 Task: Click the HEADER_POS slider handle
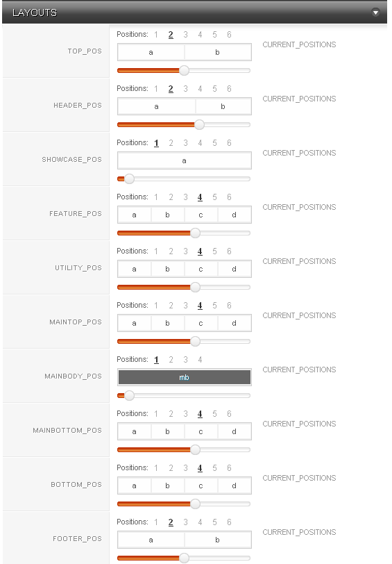pos(199,125)
